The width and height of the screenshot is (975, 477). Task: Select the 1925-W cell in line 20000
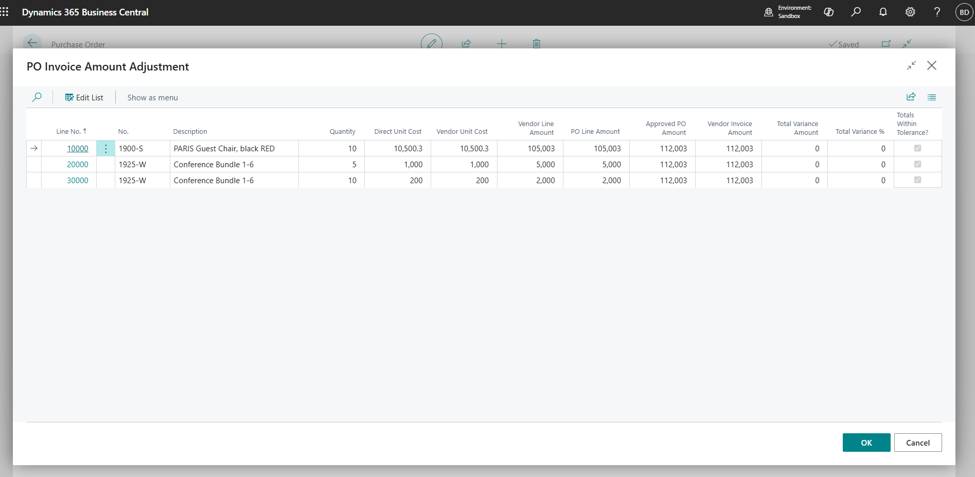click(x=142, y=164)
